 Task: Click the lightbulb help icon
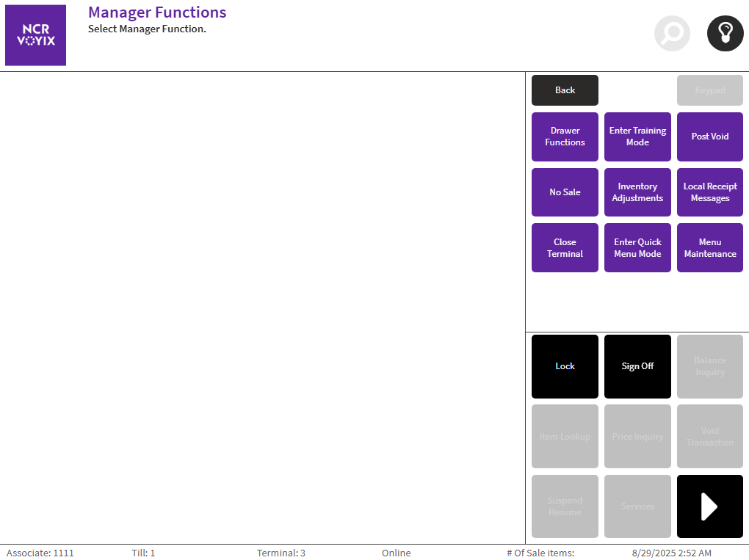725,34
